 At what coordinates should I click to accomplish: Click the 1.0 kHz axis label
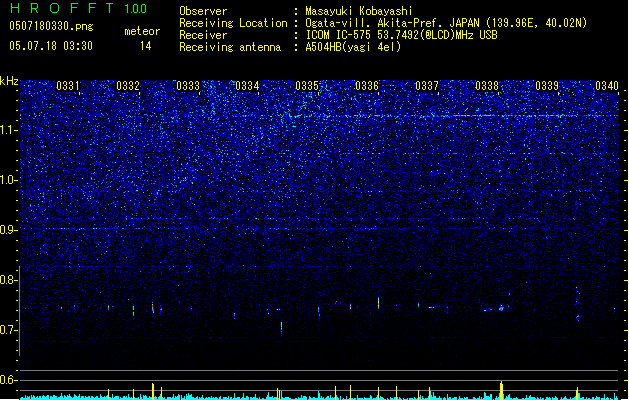click(x=8, y=180)
